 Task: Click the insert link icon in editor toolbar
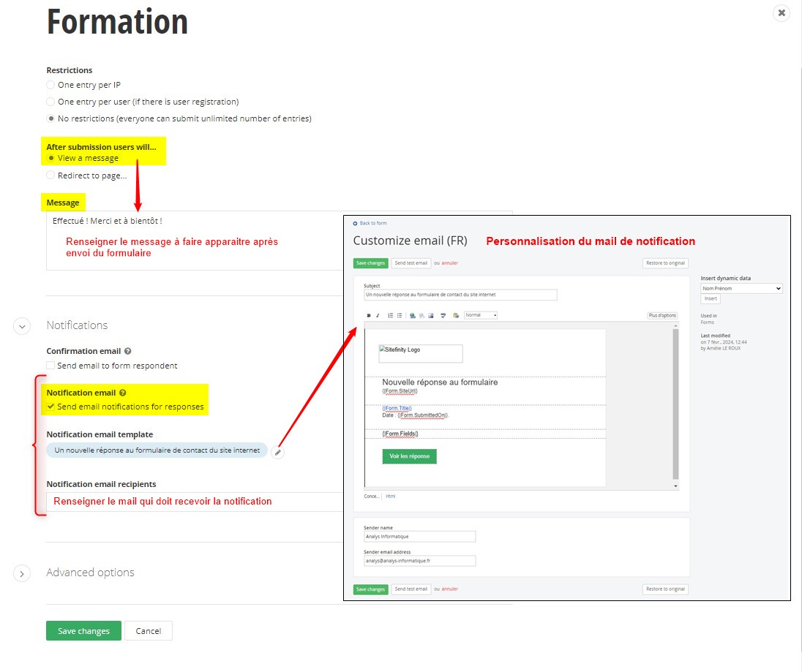[413, 316]
